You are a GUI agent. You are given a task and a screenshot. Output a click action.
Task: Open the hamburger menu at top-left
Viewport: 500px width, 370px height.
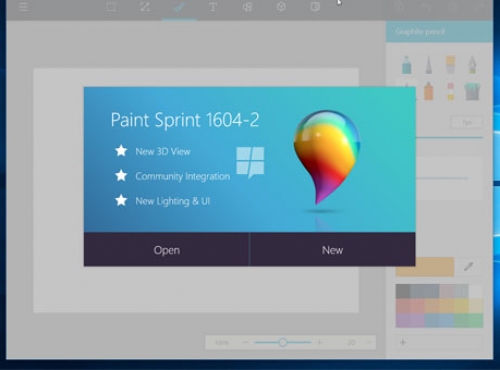pos(23,7)
